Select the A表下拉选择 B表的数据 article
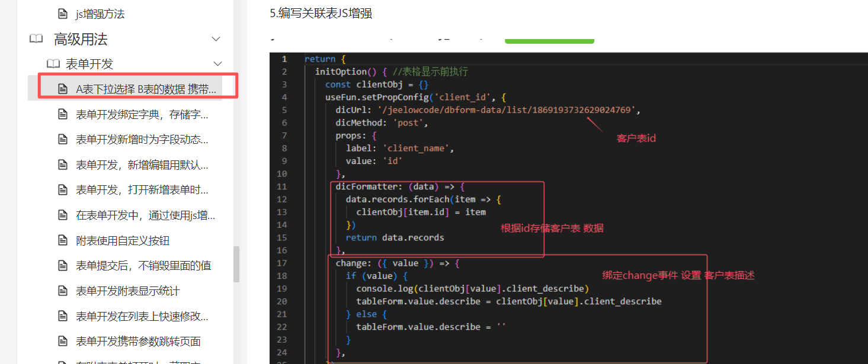 click(145, 89)
